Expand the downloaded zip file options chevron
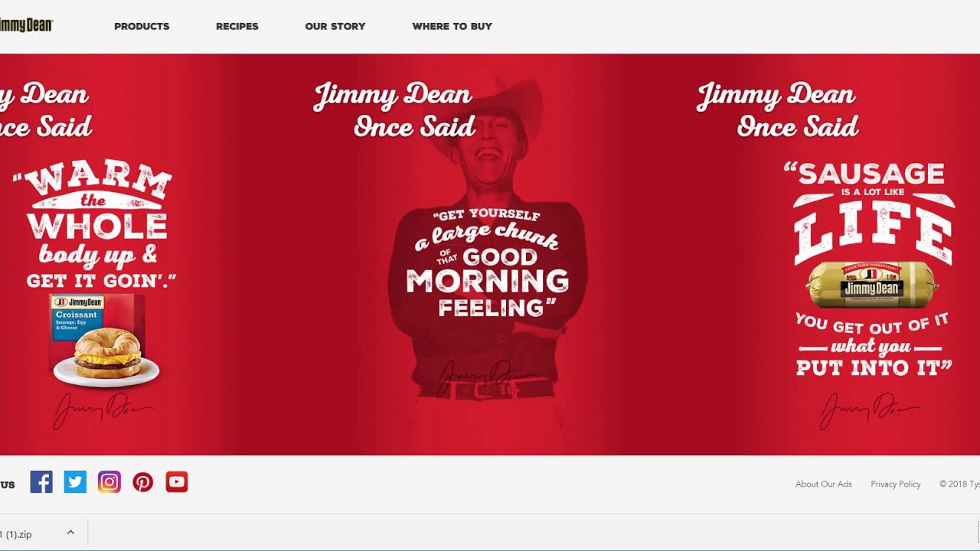 click(x=70, y=533)
